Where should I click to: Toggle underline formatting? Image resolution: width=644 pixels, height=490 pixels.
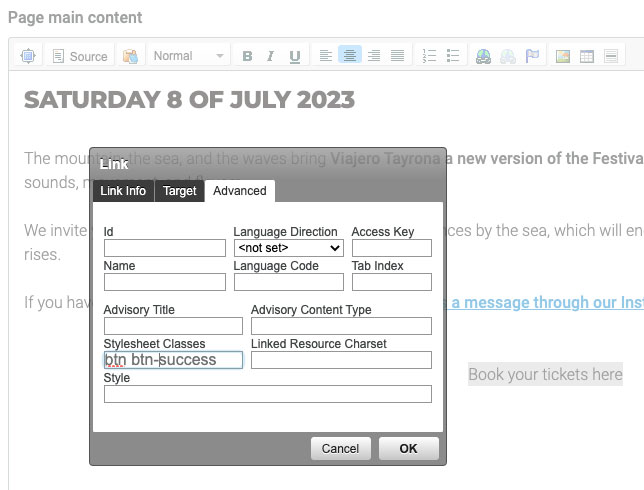[294, 57]
